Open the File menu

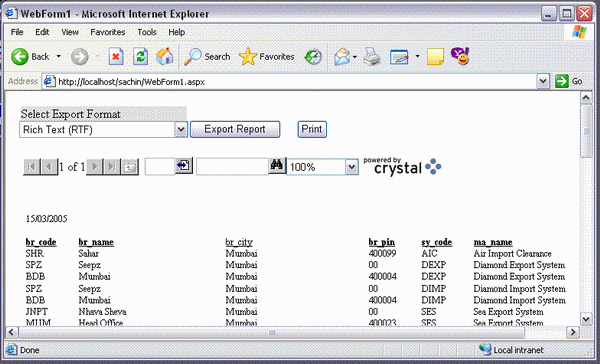point(17,32)
